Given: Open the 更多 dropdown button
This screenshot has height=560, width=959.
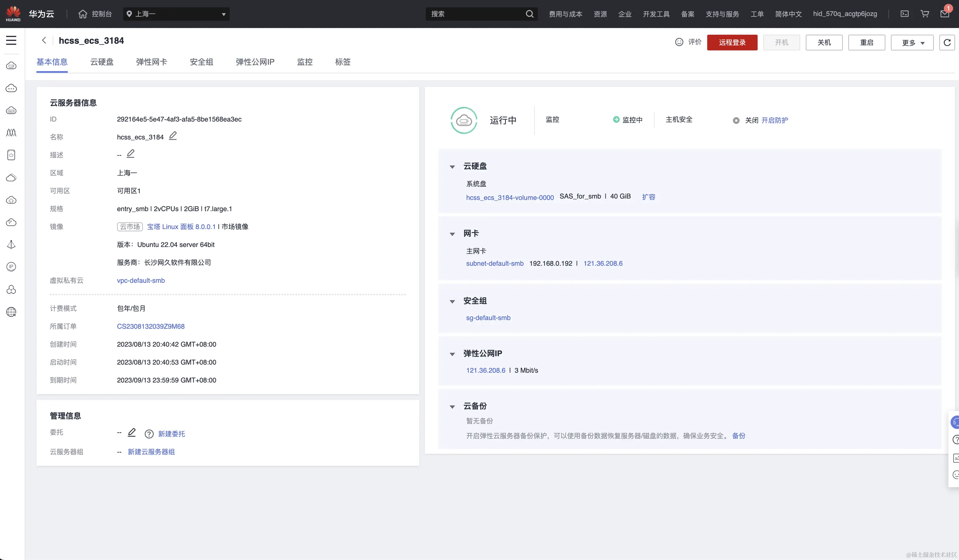Looking at the screenshot, I should (912, 42).
